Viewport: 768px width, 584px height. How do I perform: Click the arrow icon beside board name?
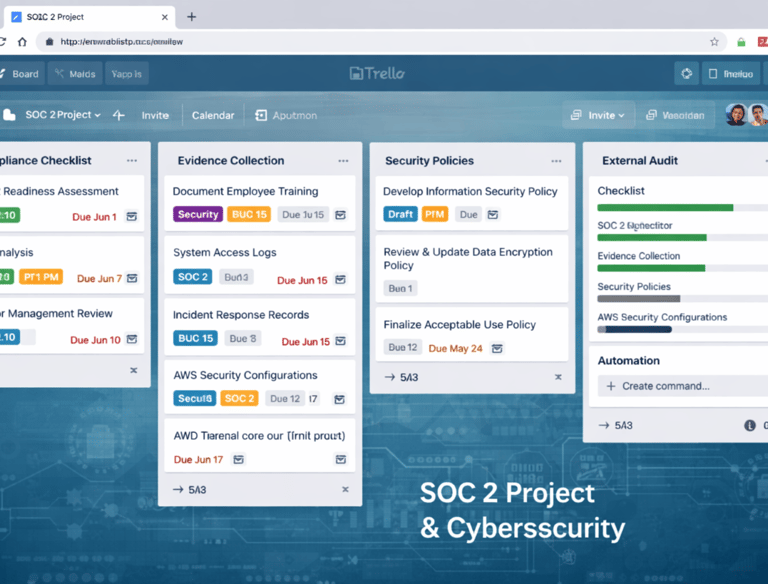coord(119,115)
